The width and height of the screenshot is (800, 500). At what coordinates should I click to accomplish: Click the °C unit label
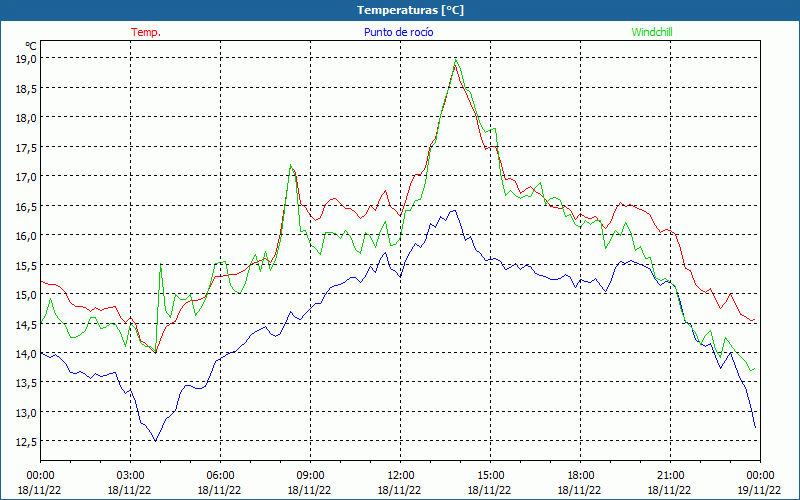pos(31,46)
